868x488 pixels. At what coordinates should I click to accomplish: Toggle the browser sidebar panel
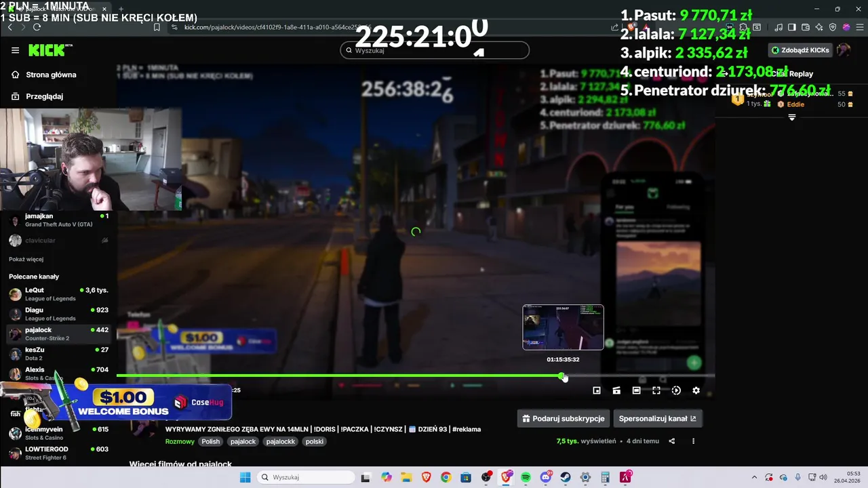pyautogui.click(x=792, y=27)
